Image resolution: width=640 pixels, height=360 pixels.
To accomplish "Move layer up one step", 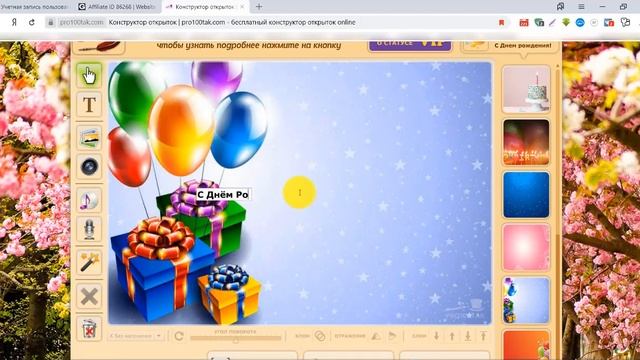I will [x=452, y=336].
